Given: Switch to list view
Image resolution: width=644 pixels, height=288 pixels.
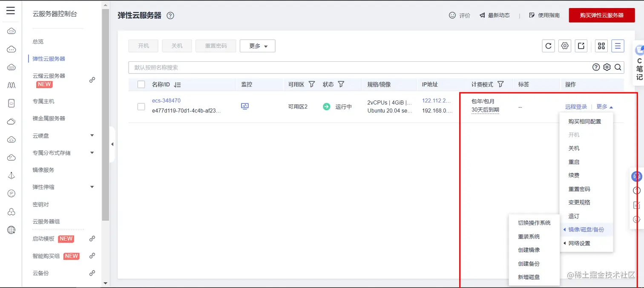Looking at the screenshot, I should pos(618,46).
